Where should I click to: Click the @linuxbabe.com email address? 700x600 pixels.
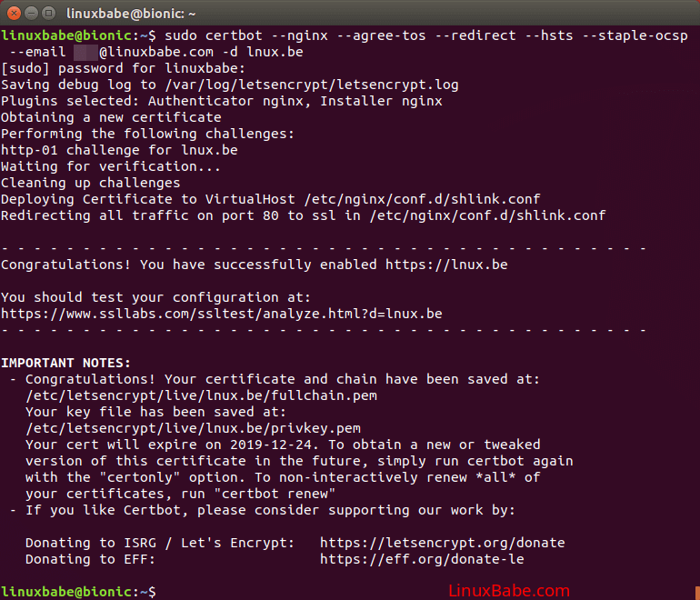coord(156,52)
